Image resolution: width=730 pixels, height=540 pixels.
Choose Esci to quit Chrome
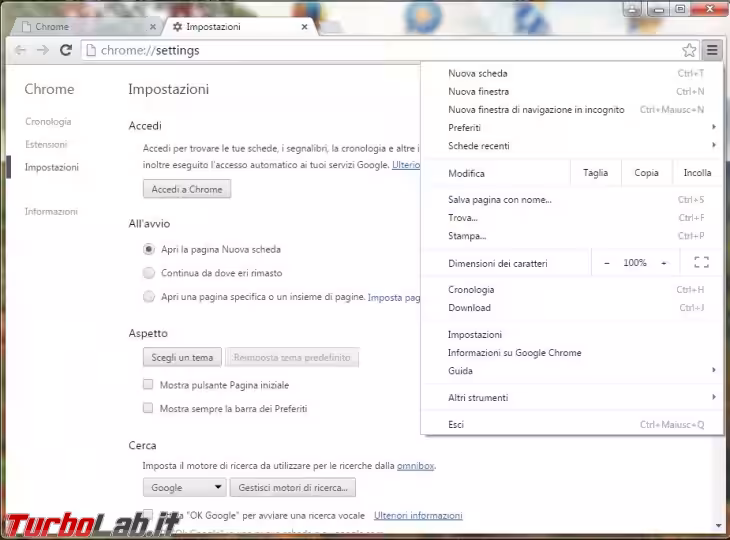(572, 425)
